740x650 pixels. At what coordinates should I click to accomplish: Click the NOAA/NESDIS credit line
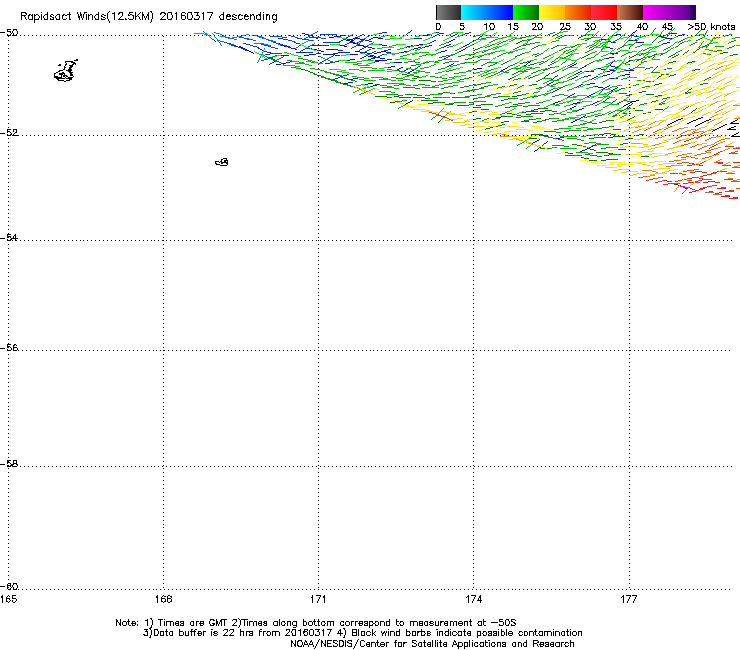(432, 644)
